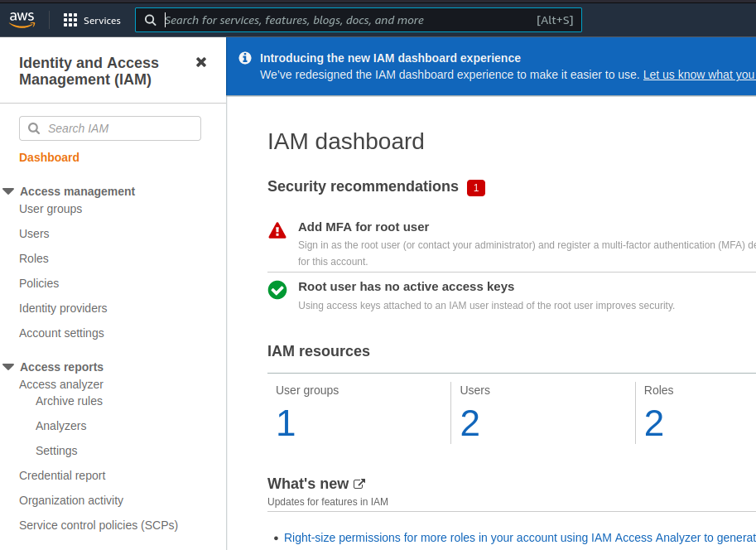756x550 pixels.
Task: Click the red badge showing 1 recommendation
Action: 476,188
